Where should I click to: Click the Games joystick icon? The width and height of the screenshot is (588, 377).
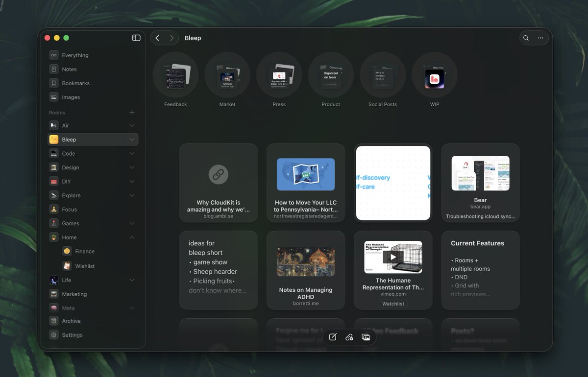tap(54, 223)
